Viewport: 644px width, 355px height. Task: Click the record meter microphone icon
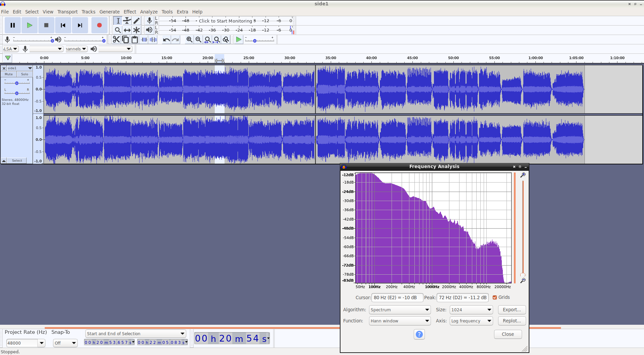point(150,21)
